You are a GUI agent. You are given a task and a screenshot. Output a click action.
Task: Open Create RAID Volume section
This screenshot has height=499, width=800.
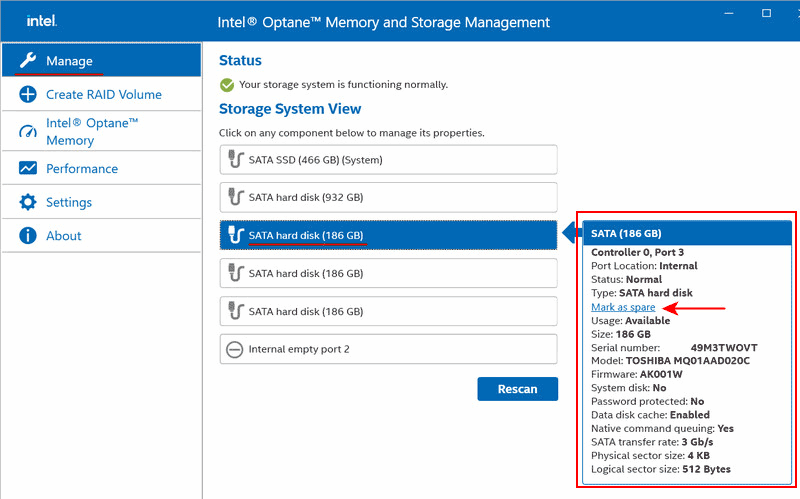[x=103, y=95]
